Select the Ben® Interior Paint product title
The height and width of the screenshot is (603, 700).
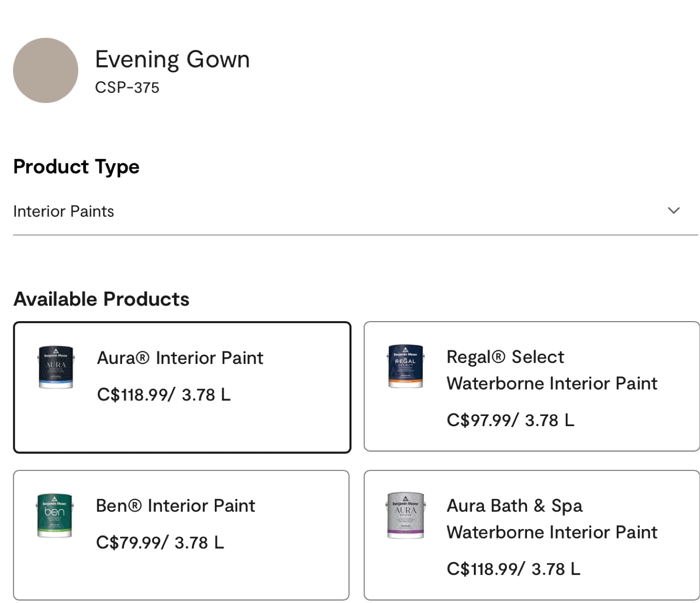[x=175, y=506]
